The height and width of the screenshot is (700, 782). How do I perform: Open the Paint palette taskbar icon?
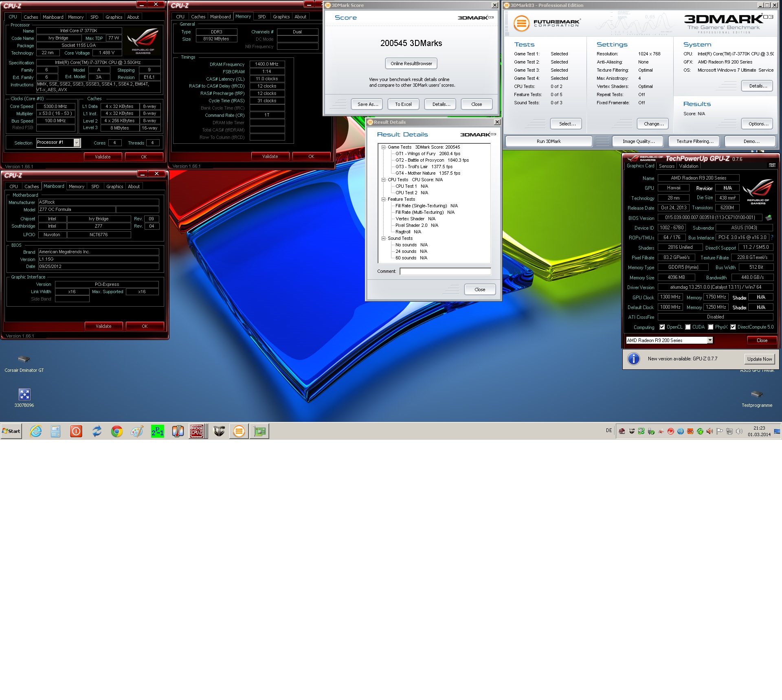tap(137, 431)
